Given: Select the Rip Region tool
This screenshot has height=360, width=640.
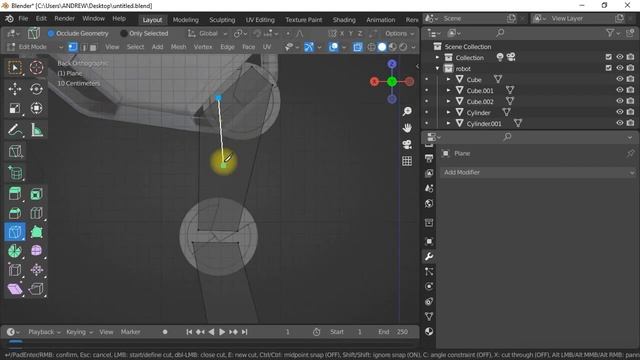Looking at the screenshot, I should click(36, 289).
